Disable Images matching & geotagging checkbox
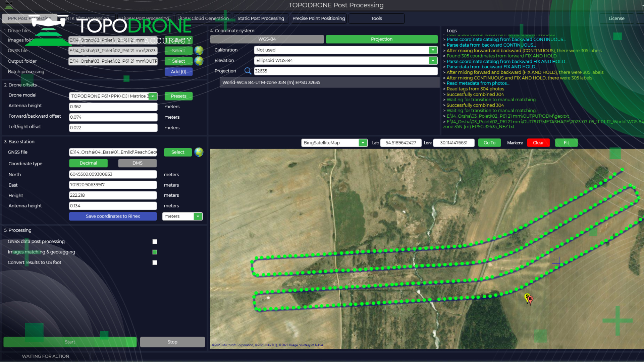 pos(155,252)
